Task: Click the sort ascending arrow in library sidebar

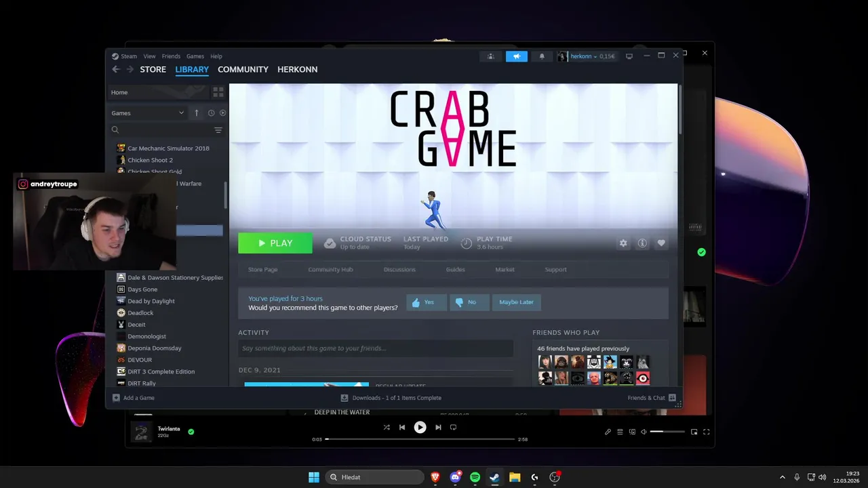Action: click(x=197, y=113)
